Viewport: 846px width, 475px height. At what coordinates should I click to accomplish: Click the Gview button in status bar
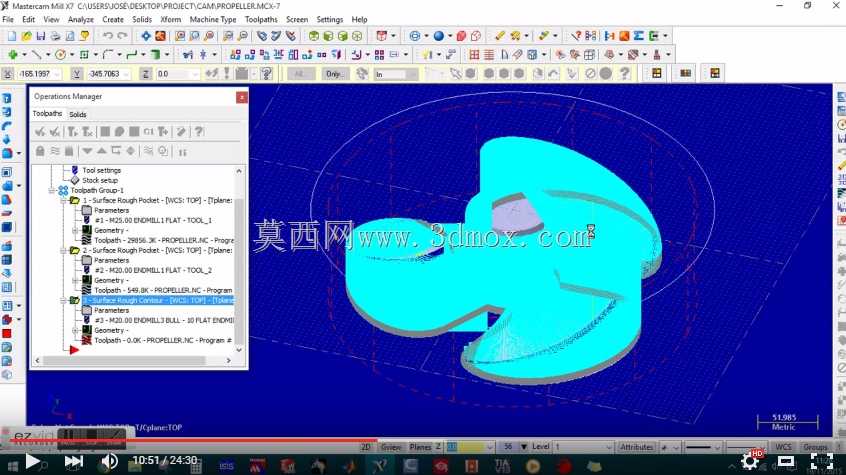coord(391,447)
